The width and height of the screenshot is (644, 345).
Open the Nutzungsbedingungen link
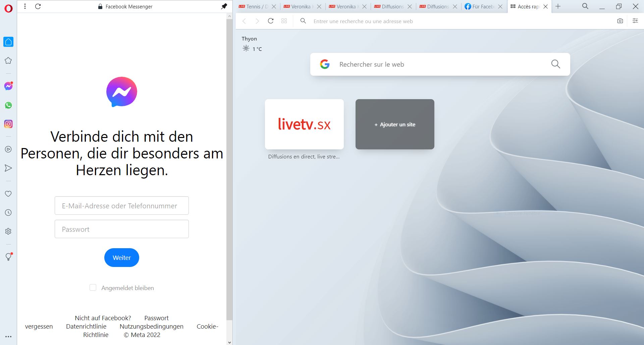click(152, 326)
